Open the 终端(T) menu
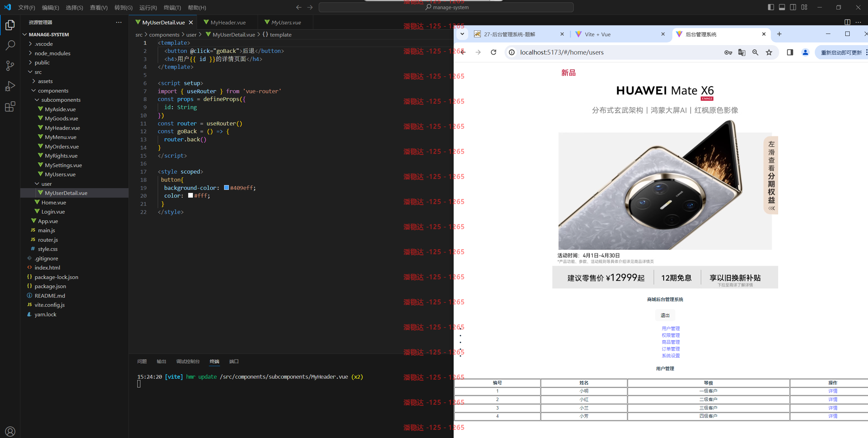Viewport: 868px width, 438px height. (172, 7)
